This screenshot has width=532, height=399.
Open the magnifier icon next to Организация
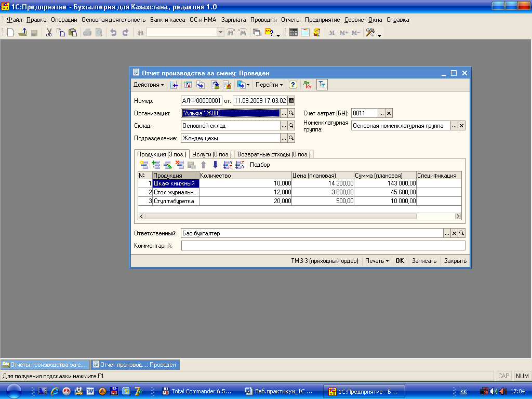pos(291,113)
